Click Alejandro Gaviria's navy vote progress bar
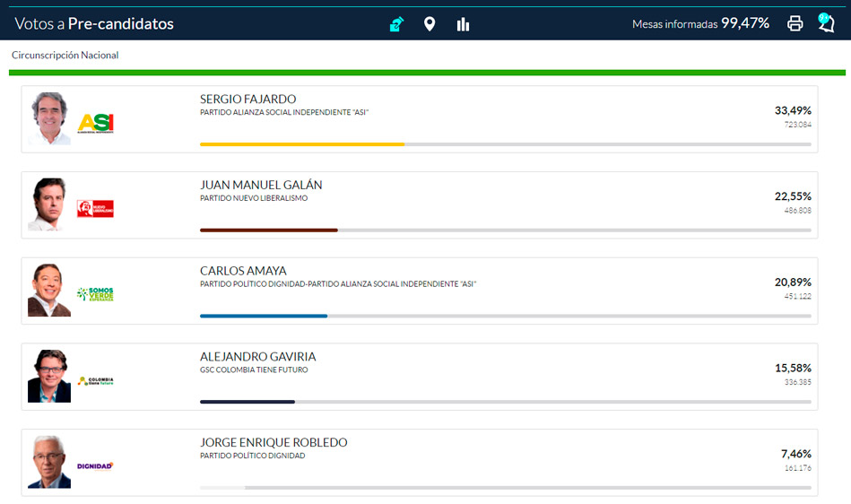851x504 pixels. pyautogui.click(x=247, y=402)
